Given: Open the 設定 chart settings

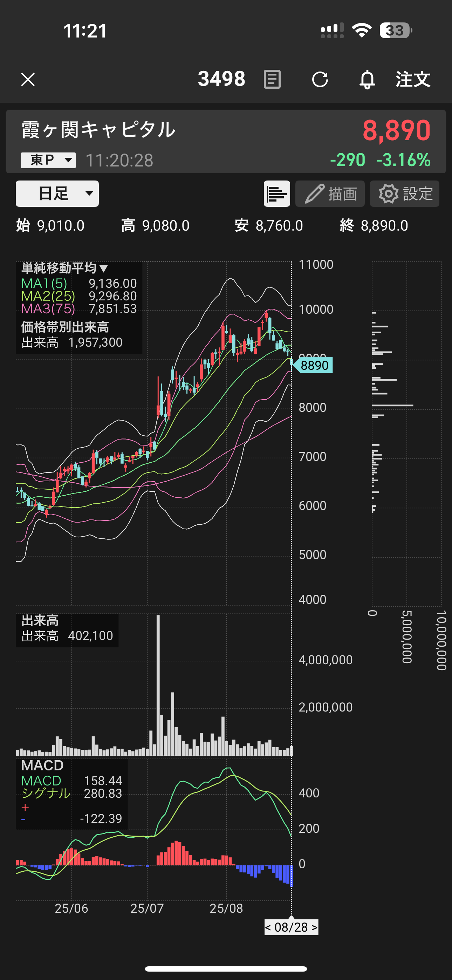Looking at the screenshot, I should [404, 193].
